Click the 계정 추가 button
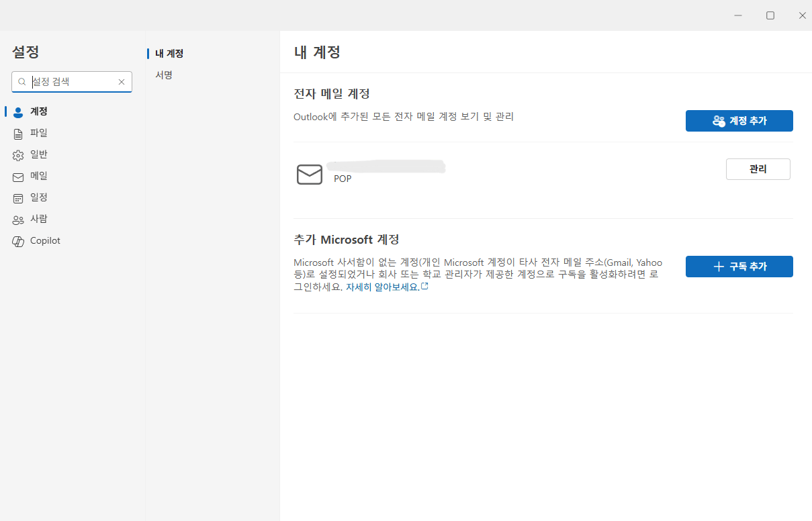Viewport: 812px width, 521px height. pos(739,121)
